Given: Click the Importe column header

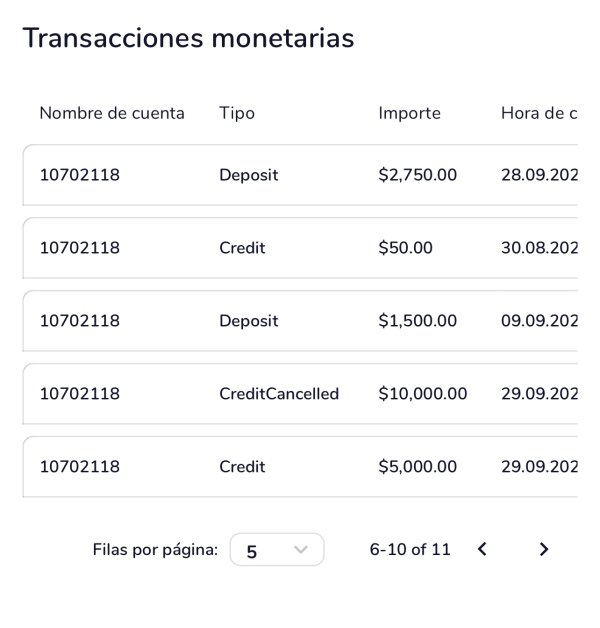Looking at the screenshot, I should tap(409, 113).
